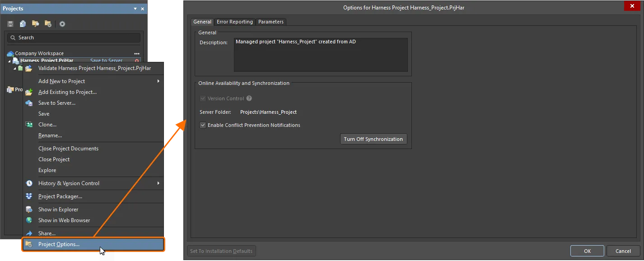644x261 pixels.
Task: Open Projects panel settings gear
Action: (62, 24)
